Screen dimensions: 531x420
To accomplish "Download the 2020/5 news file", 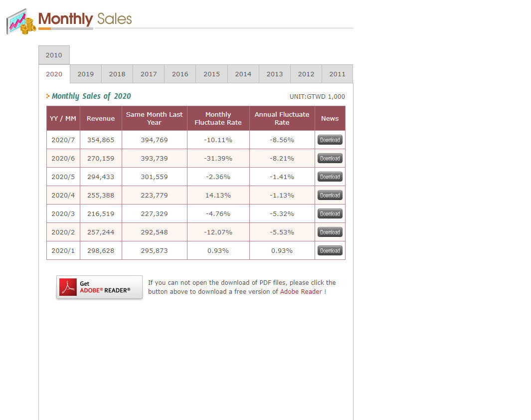I will pyautogui.click(x=330, y=177).
